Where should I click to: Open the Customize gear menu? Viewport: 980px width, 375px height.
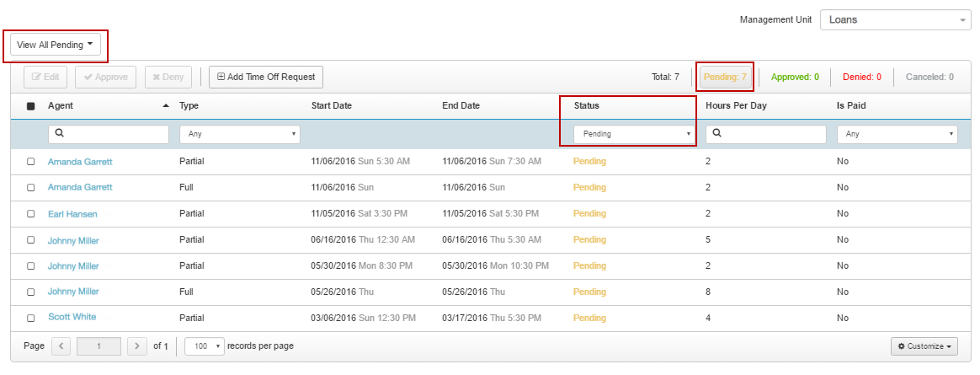924,346
